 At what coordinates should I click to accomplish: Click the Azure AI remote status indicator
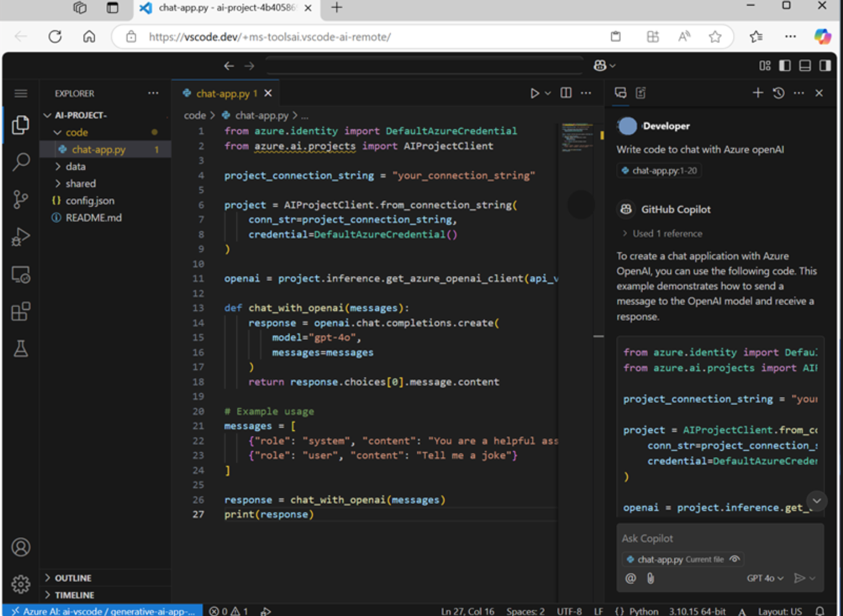103,611
